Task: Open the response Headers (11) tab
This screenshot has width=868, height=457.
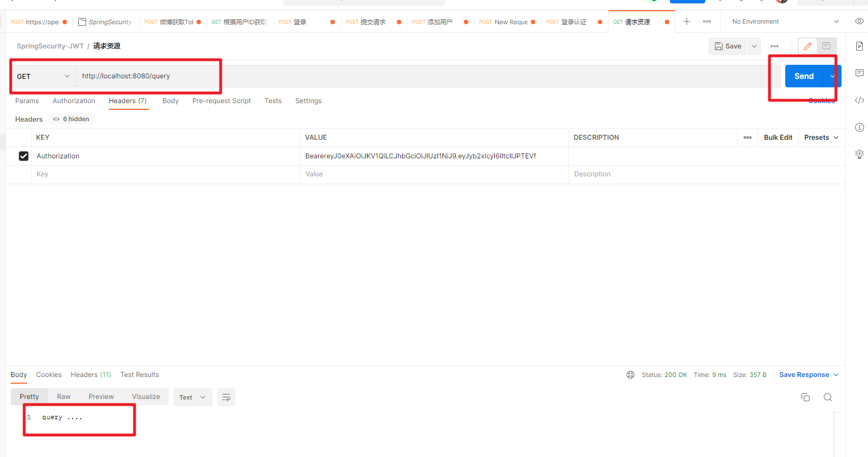Action: pyautogui.click(x=91, y=375)
